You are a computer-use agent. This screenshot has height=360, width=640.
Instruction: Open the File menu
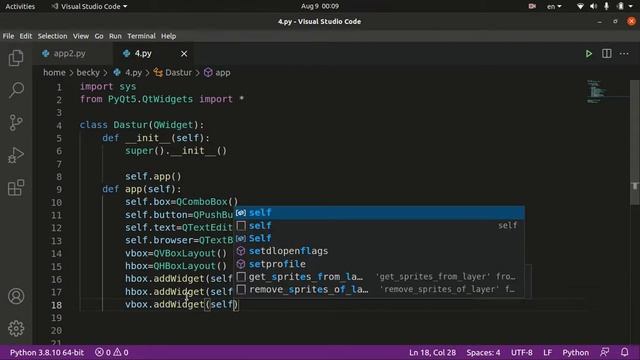pyautogui.click(x=8, y=36)
